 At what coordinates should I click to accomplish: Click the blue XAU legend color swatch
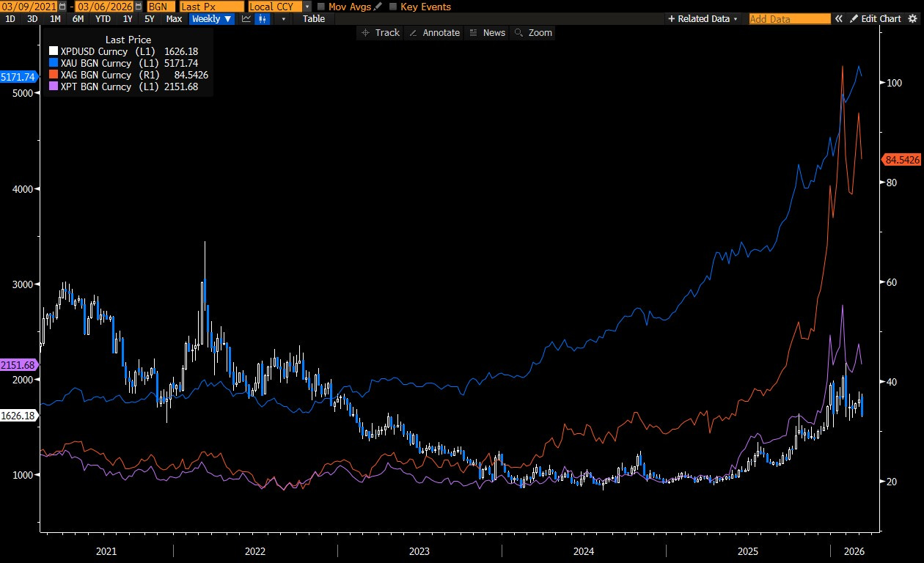click(x=53, y=63)
